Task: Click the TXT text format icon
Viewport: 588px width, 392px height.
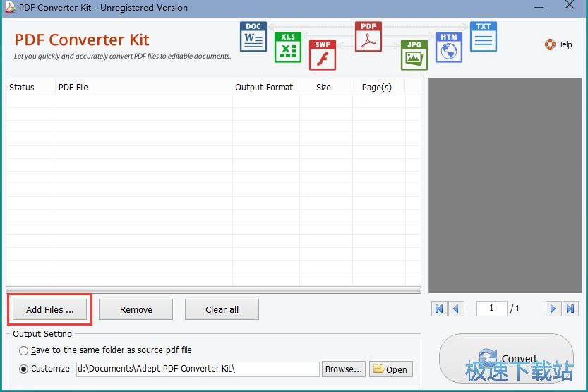Action: pyautogui.click(x=484, y=37)
